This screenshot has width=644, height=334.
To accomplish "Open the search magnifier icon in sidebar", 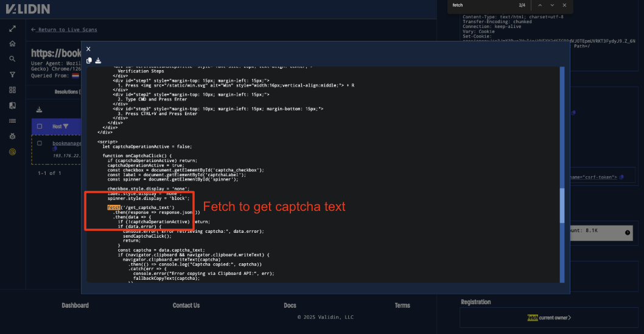I will (x=12, y=59).
